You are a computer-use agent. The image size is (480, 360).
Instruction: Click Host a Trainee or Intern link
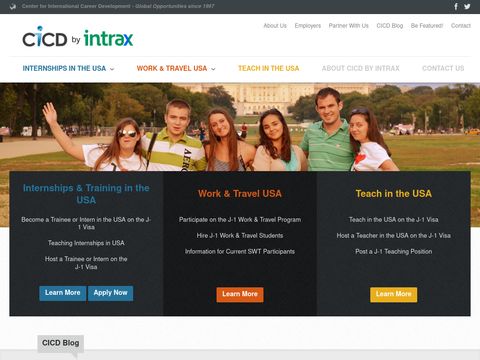pos(86,263)
